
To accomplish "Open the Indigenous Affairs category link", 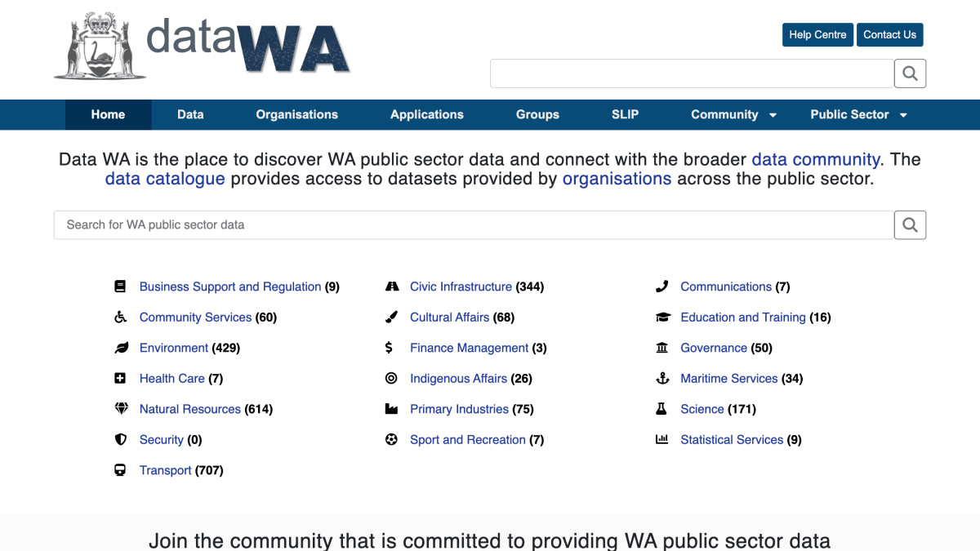I will click(458, 378).
